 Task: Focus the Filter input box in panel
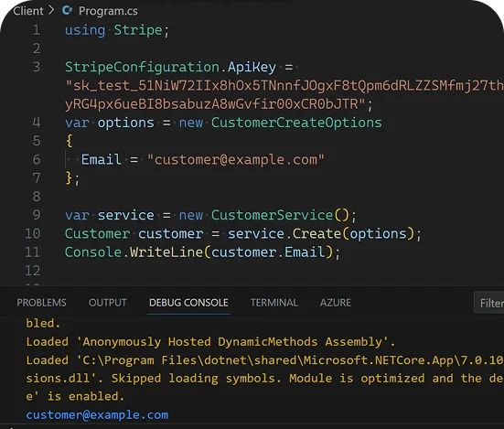pyautogui.click(x=488, y=303)
